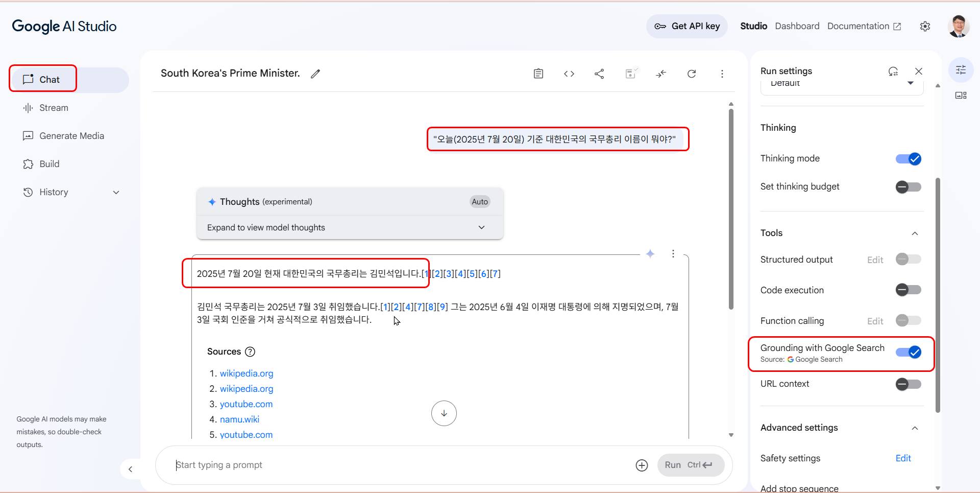Turn off Grounding with Google Search
Image resolution: width=980 pixels, height=493 pixels.
(909, 352)
